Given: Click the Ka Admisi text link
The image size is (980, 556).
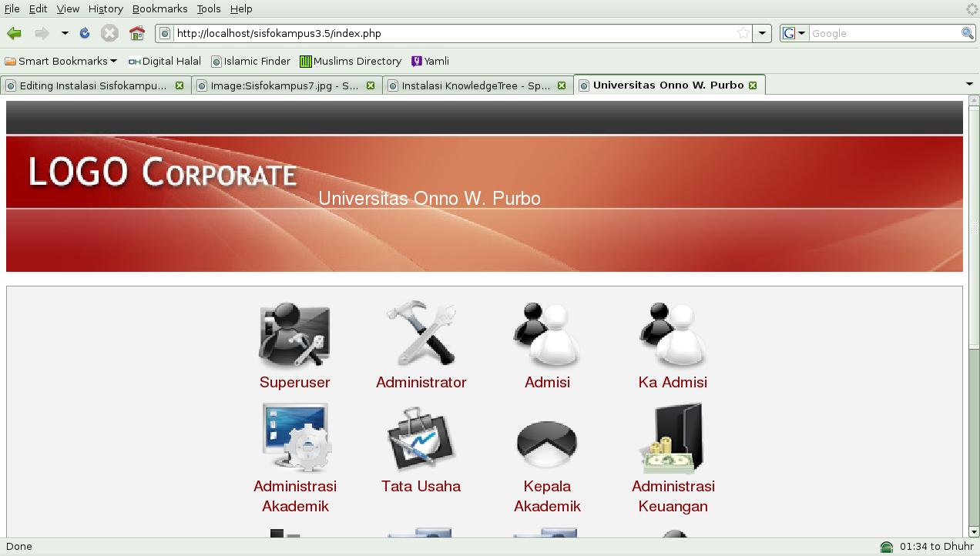Looking at the screenshot, I should (x=673, y=382).
